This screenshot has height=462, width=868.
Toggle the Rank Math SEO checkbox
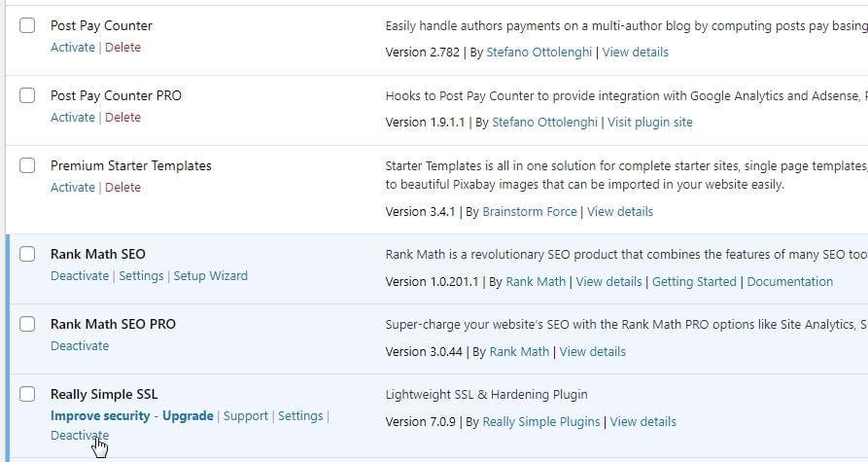(27, 254)
